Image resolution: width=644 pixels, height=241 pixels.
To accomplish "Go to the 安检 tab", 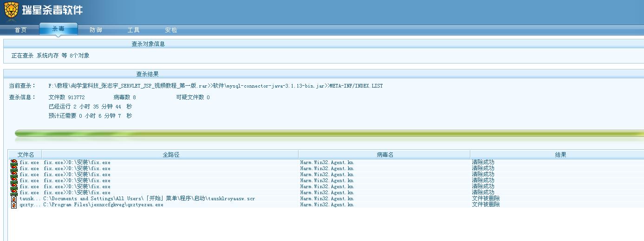I will (171, 30).
